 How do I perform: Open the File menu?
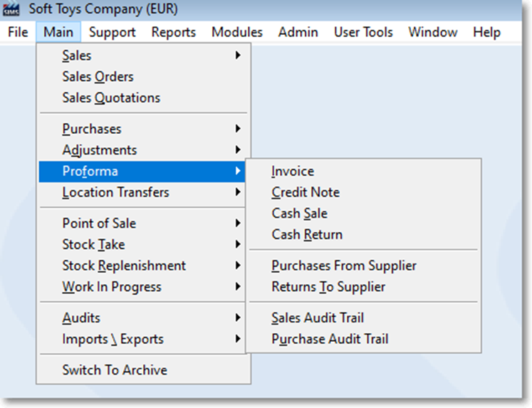[x=18, y=32]
